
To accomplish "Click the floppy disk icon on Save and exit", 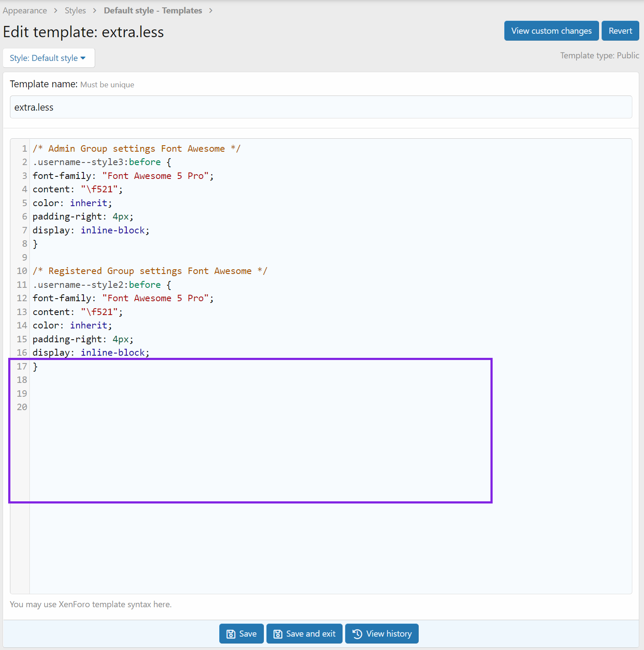I will pos(278,634).
